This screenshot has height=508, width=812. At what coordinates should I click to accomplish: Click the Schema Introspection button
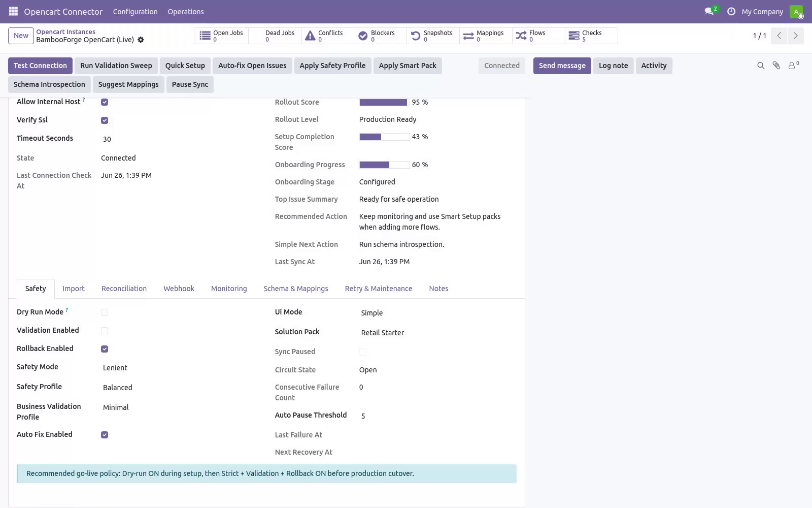click(x=49, y=84)
